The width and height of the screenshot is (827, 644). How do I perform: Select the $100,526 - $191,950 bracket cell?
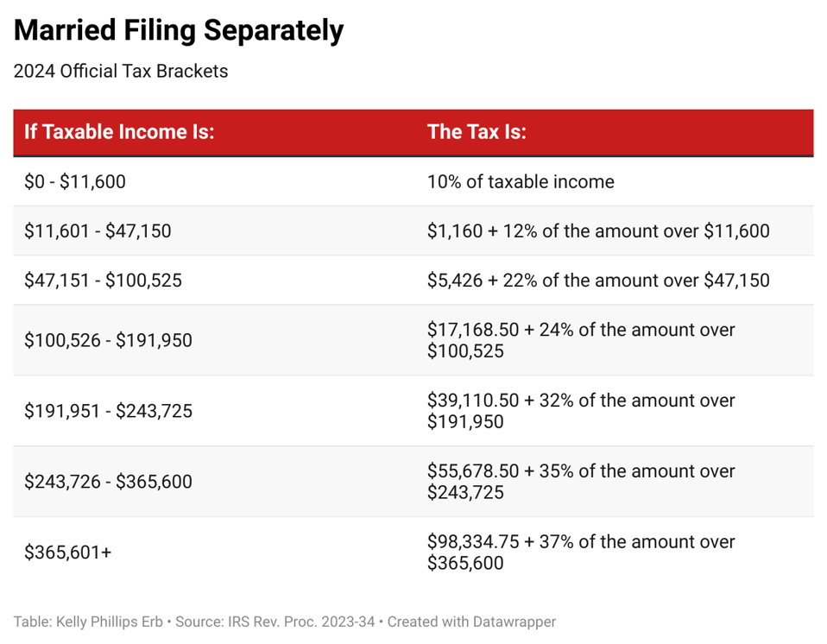[108, 340]
